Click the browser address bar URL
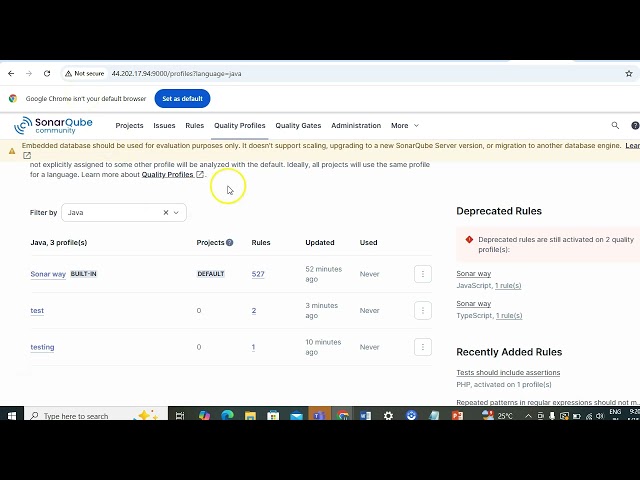The height and width of the screenshot is (480, 640). (x=176, y=73)
